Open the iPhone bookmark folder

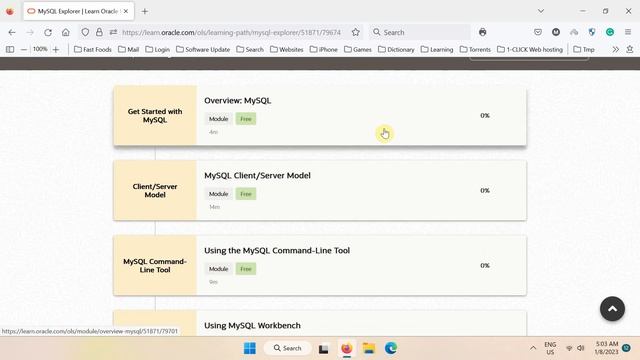324,49
